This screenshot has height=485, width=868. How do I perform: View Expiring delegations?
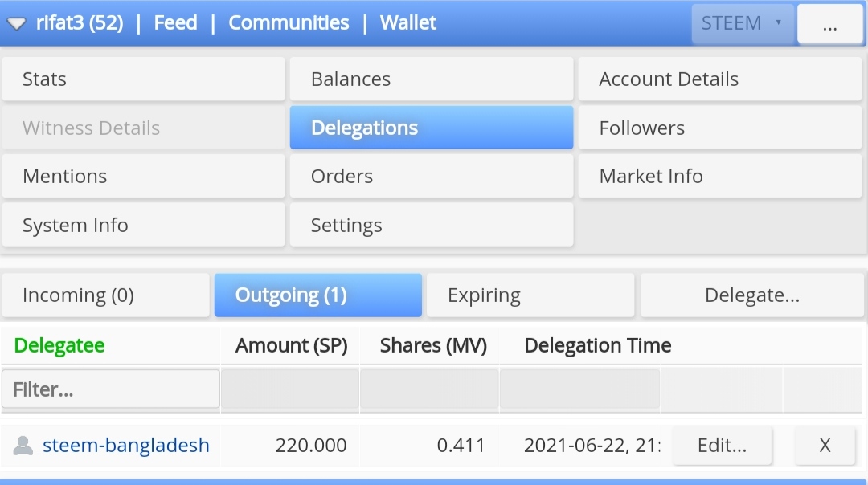point(530,295)
